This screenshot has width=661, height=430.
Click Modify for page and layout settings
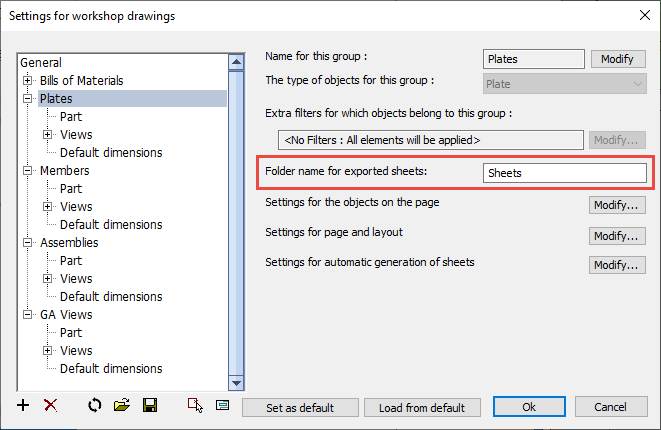[x=615, y=236]
